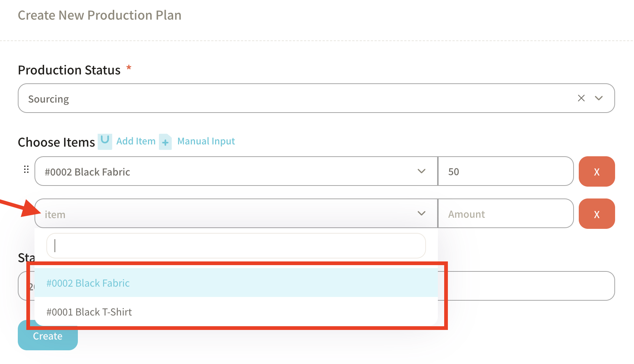
Task: Open the chevron of the #0002 Black Fabric selector
Action: click(421, 171)
